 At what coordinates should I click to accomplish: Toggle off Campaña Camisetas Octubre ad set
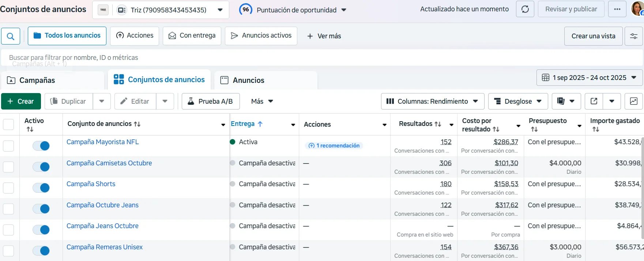pos(41,167)
